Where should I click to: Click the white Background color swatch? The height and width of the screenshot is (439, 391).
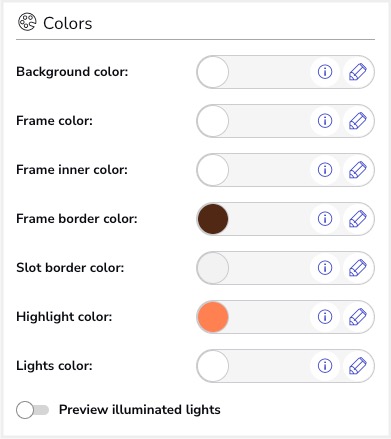213,72
